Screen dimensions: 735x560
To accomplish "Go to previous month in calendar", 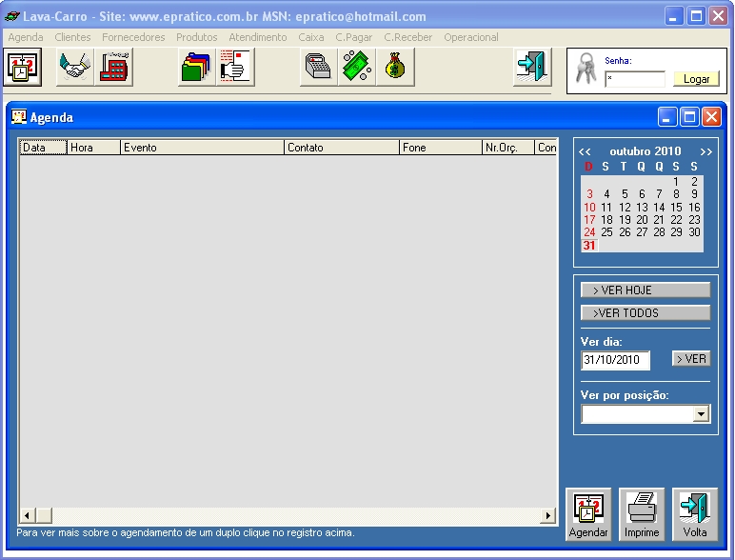I will tap(585, 151).
